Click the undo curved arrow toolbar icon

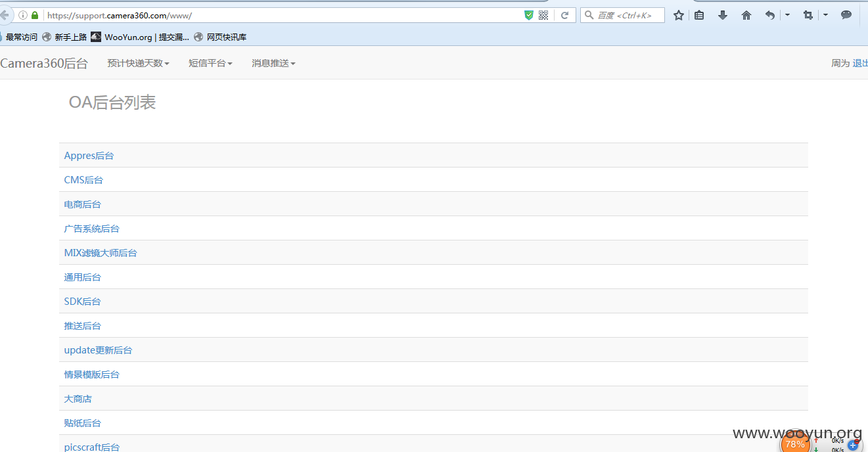tap(770, 15)
